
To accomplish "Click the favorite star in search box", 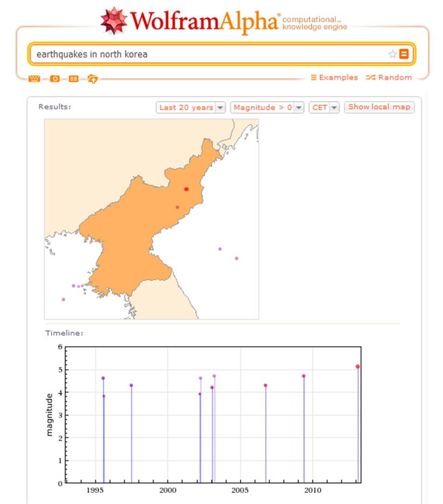I will [x=392, y=54].
